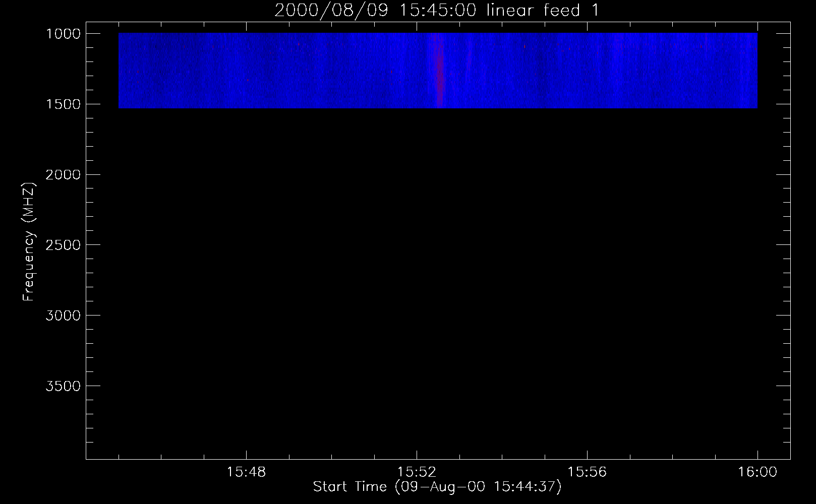This screenshot has width=816, height=504.
Task: Click the 15:48 time axis label
Action: pos(246,472)
